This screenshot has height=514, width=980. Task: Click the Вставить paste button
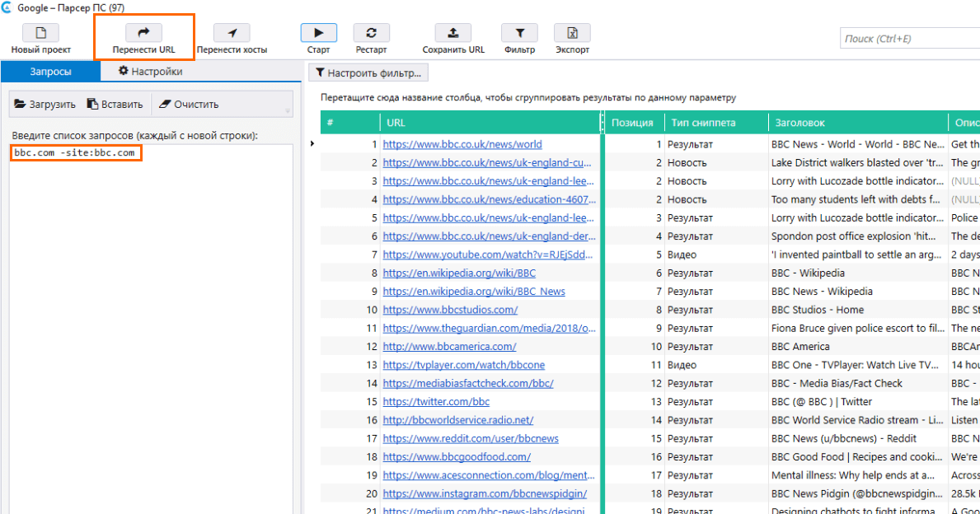tap(115, 104)
